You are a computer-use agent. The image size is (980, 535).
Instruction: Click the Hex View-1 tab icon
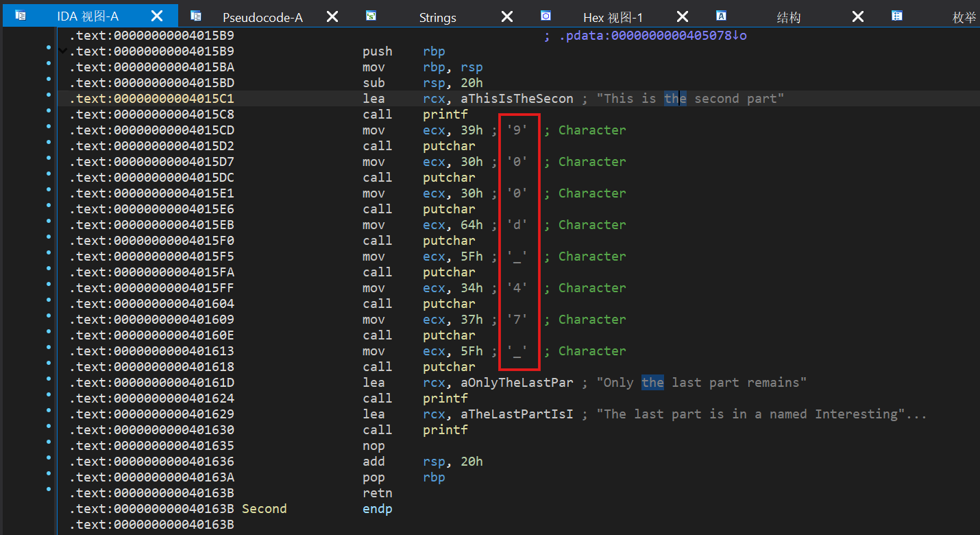546,16
